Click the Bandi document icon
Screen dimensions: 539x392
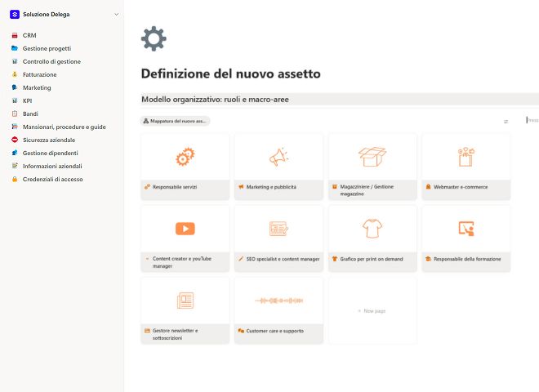pyautogui.click(x=15, y=114)
